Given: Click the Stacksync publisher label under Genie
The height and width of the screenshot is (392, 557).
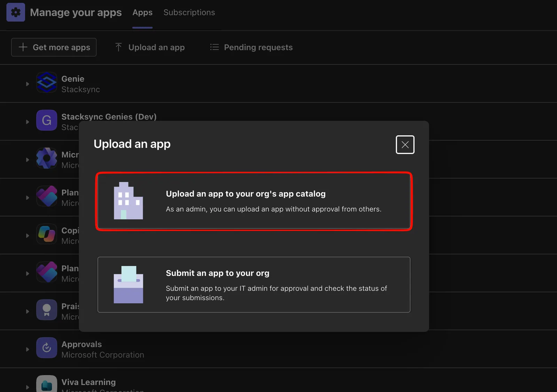Looking at the screenshot, I should (x=80, y=89).
